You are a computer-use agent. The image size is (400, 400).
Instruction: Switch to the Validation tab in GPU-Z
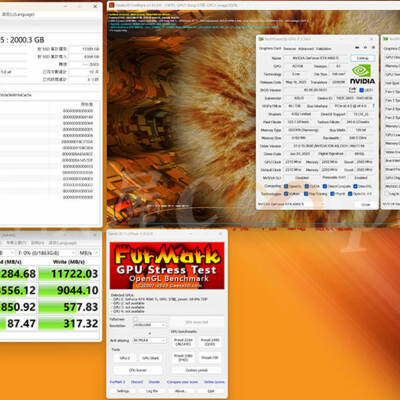[323, 49]
